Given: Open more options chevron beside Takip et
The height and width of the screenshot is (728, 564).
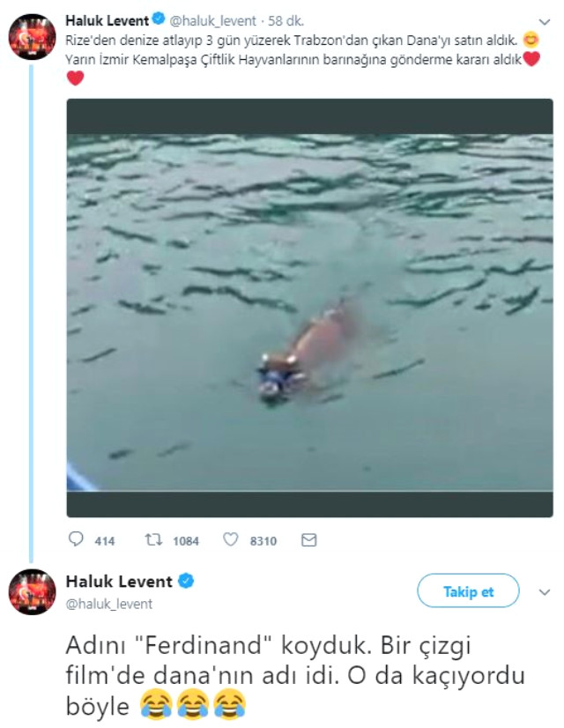Looking at the screenshot, I should (545, 591).
